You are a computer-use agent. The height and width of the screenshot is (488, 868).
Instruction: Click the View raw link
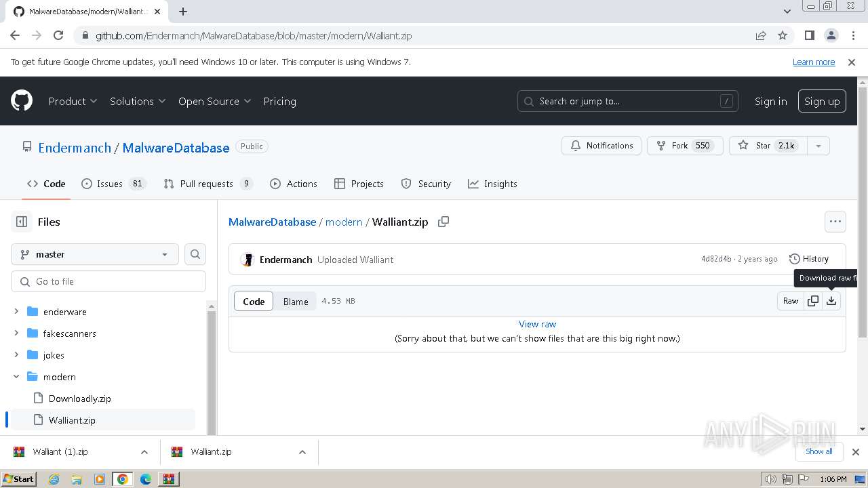pos(537,324)
